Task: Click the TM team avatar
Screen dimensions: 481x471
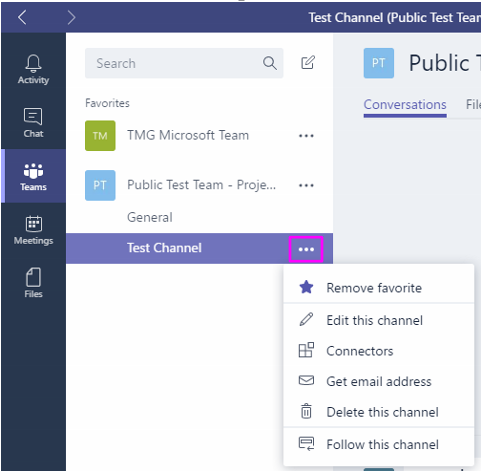Action: click(100, 136)
